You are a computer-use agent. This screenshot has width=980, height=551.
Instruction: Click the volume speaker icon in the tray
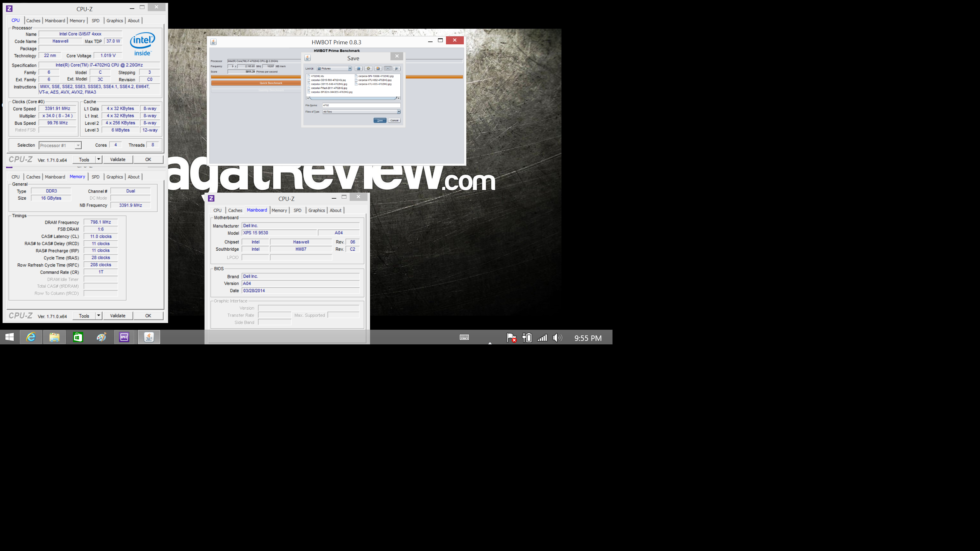(557, 338)
